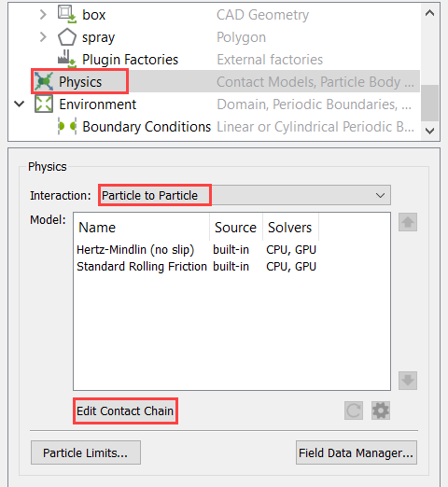
Task: Expand the box tree node
Action: click(x=43, y=14)
